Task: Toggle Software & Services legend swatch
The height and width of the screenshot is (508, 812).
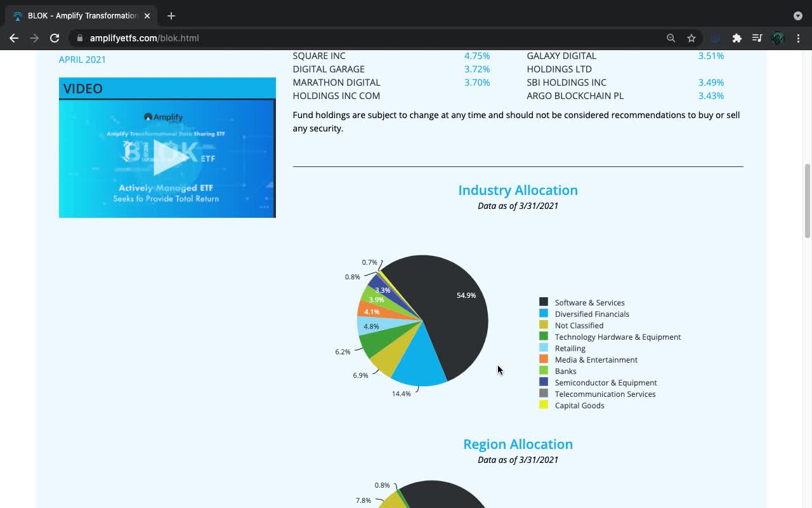Action: pyautogui.click(x=544, y=302)
